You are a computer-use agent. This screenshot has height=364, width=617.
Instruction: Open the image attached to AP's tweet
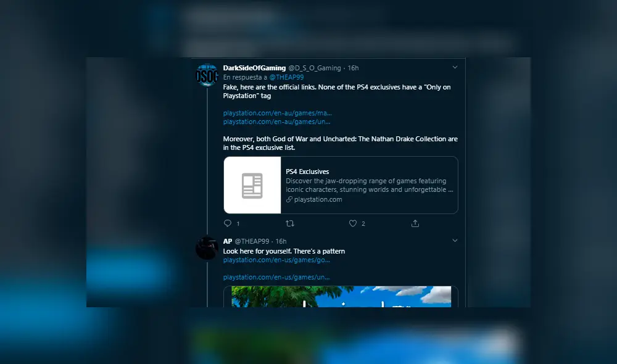(x=341, y=296)
